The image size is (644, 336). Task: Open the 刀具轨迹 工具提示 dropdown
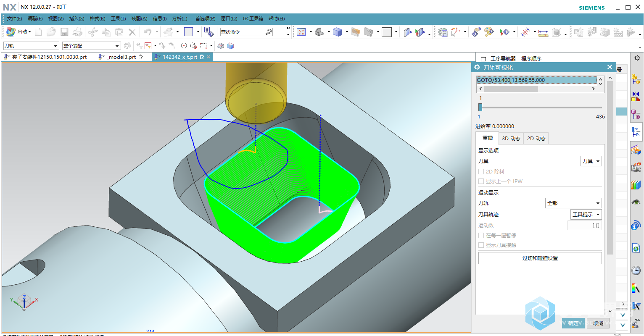(x=586, y=214)
